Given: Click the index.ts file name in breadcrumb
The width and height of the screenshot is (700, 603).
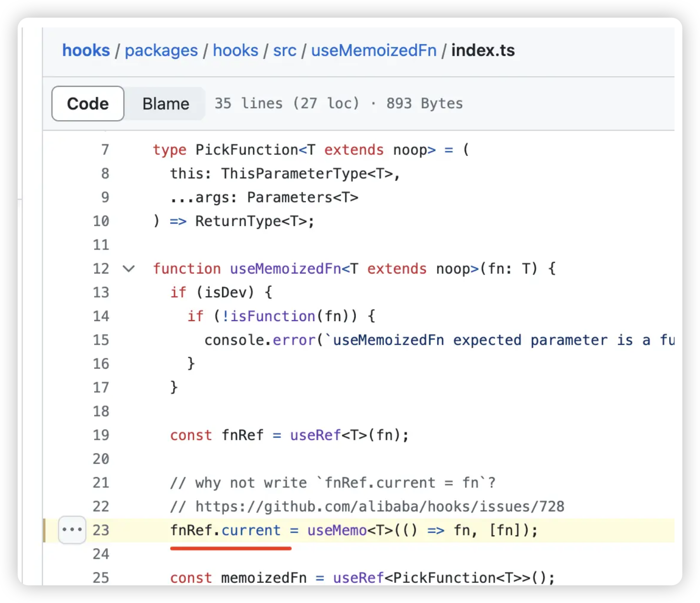Looking at the screenshot, I should (x=483, y=50).
